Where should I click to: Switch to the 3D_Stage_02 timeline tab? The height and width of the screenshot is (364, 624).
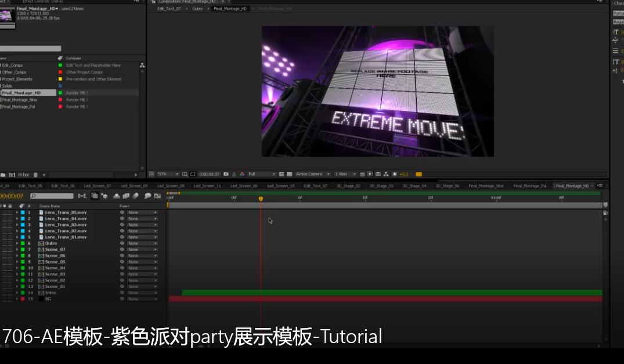click(x=348, y=186)
